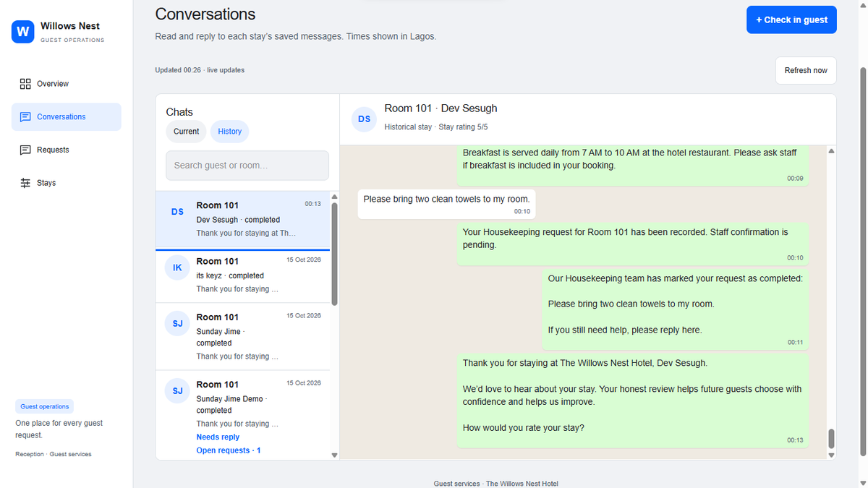
Task: Click the Sunday Jime Demo name
Action: point(230,399)
